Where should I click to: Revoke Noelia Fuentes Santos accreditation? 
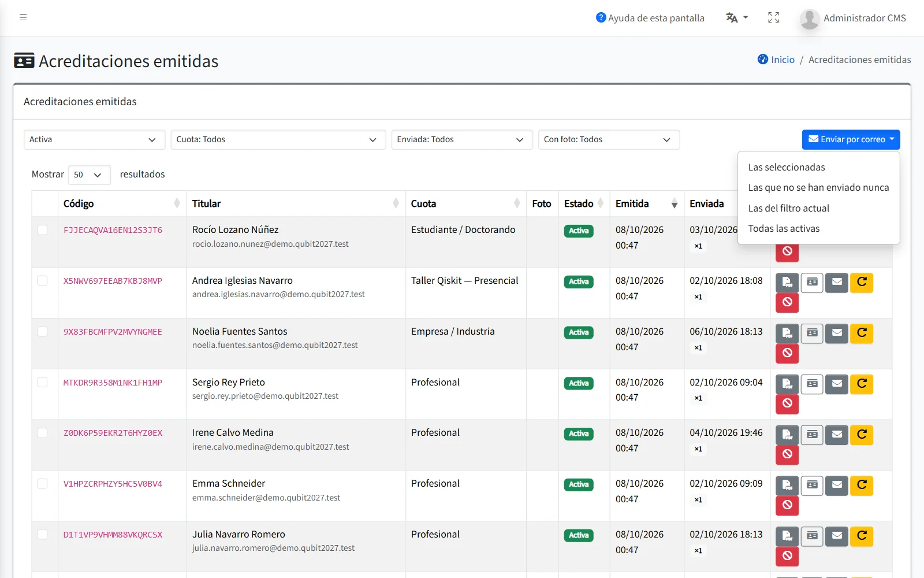(x=787, y=353)
